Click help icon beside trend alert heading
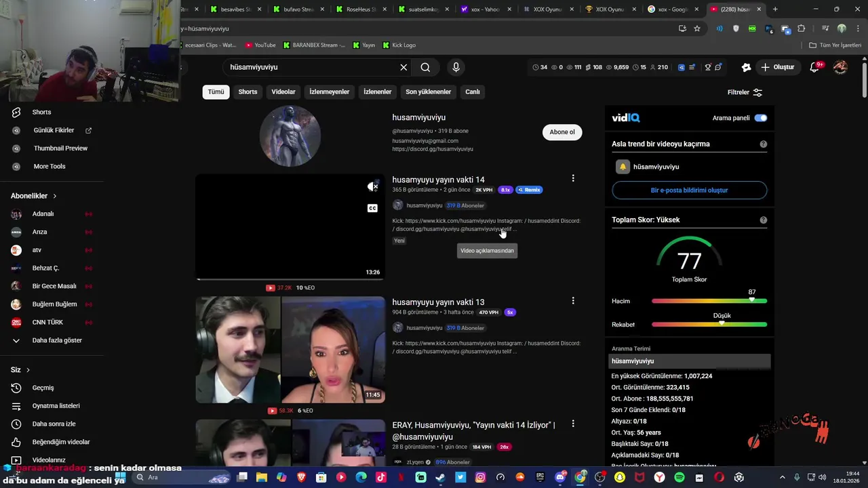Viewport: 868px width, 488px height. click(x=764, y=144)
